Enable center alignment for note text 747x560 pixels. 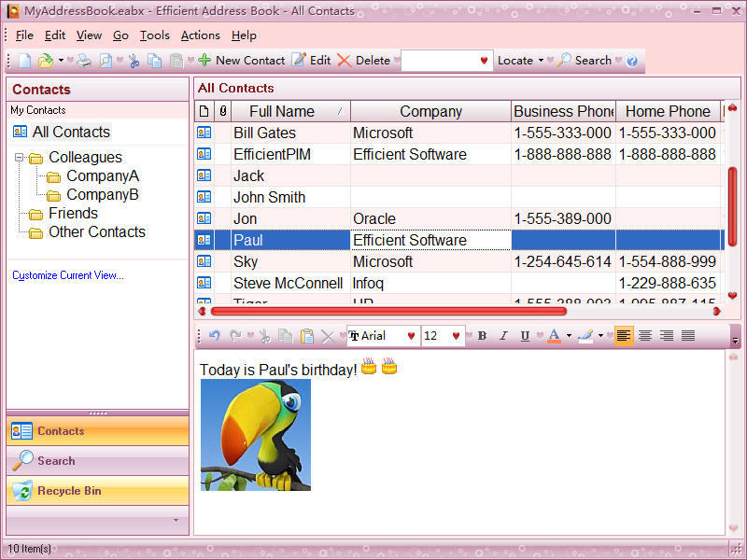click(645, 336)
